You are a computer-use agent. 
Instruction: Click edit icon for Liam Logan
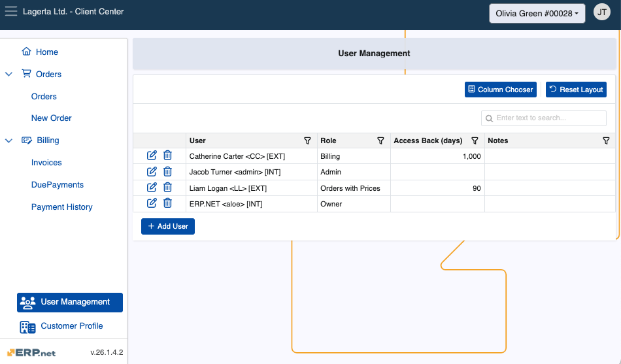click(x=152, y=188)
